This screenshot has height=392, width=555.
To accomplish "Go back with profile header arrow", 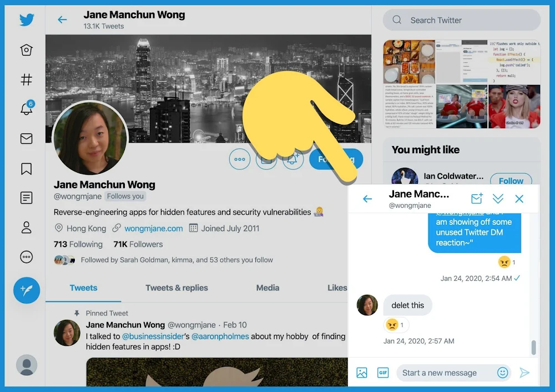I will coord(62,19).
